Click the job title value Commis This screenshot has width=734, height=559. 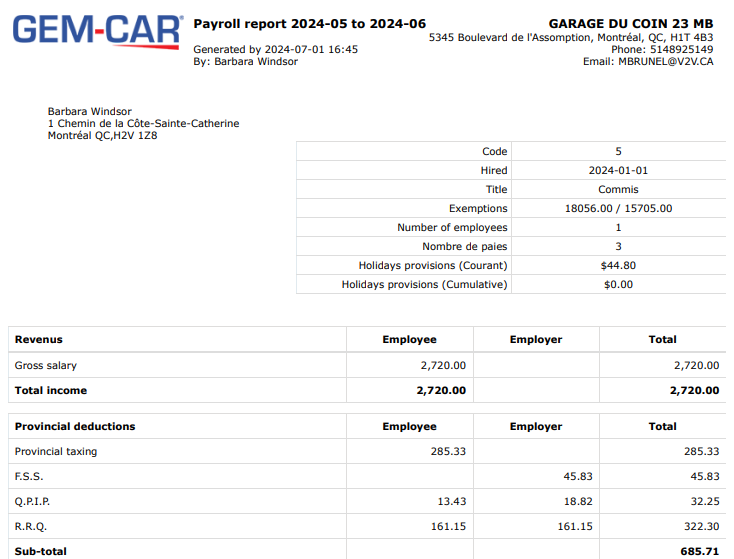click(618, 190)
